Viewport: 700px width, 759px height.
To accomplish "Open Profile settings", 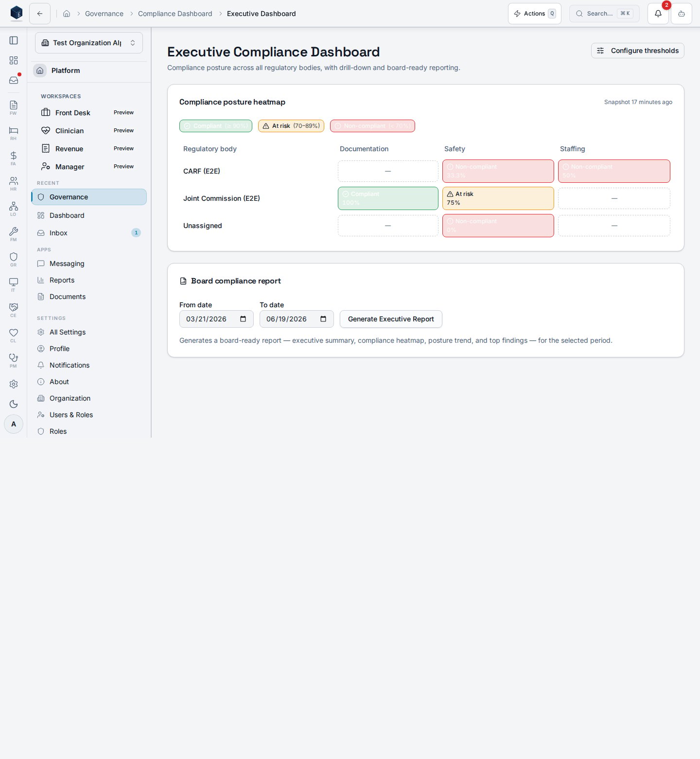I will pyautogui.click(x=89, y=349).
